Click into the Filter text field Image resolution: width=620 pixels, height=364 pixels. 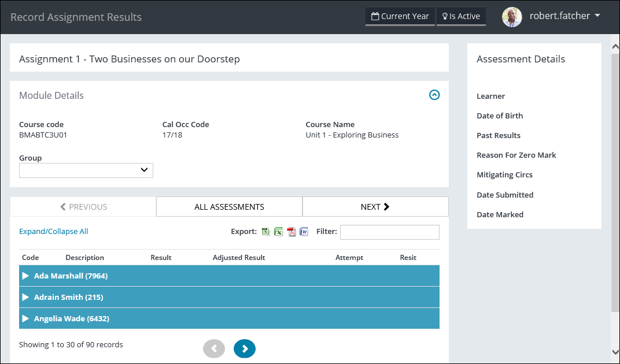click(x=389, y=232)
